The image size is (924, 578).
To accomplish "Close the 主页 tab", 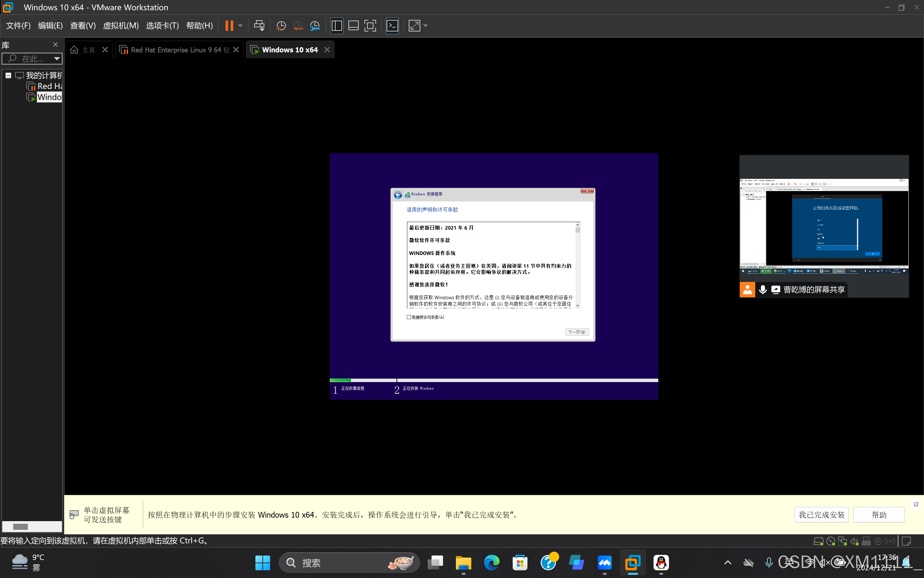I will pyautogui.click(x=105, y=50).
